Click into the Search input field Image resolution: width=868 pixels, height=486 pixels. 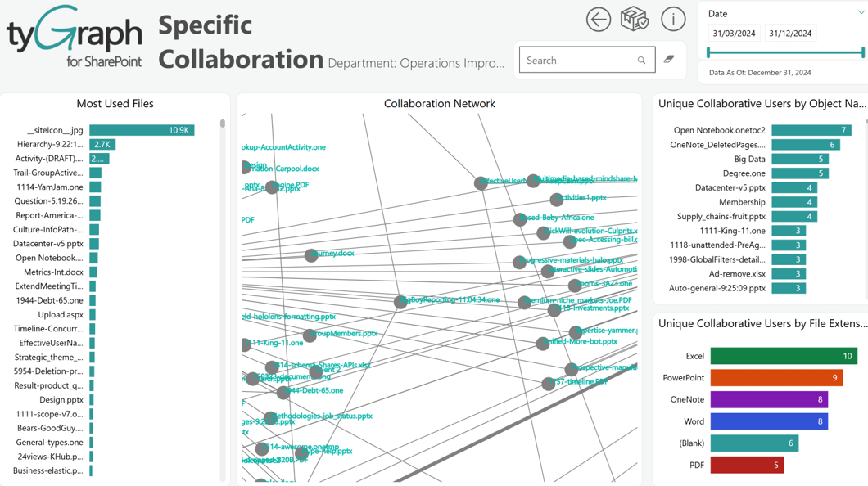587,60
